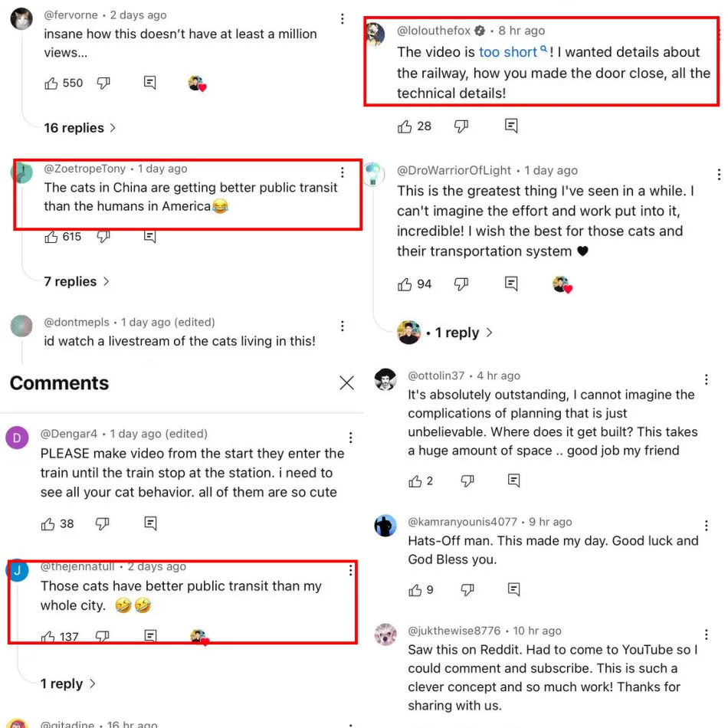Dislike the @ZoetropeTony comment

coord(103,237)
